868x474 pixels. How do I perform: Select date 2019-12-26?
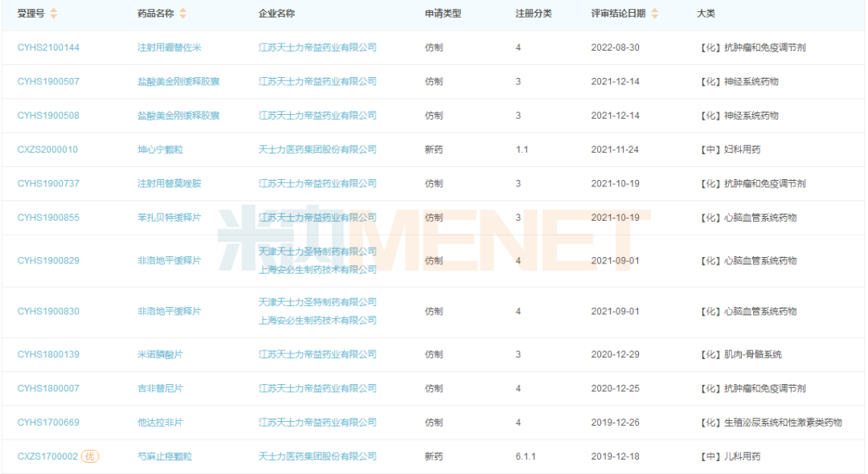[615, 423]
